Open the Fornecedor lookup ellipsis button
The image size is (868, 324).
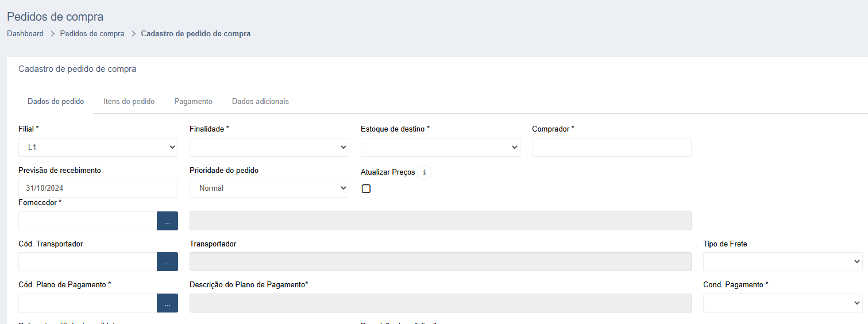click(167, 221)
